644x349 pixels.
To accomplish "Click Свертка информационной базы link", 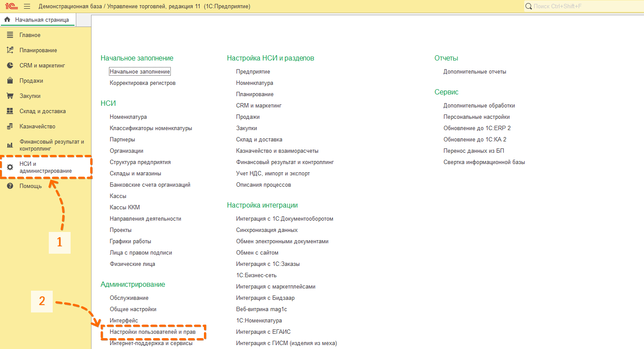I will pyautogui.click(x=484, y=162).
